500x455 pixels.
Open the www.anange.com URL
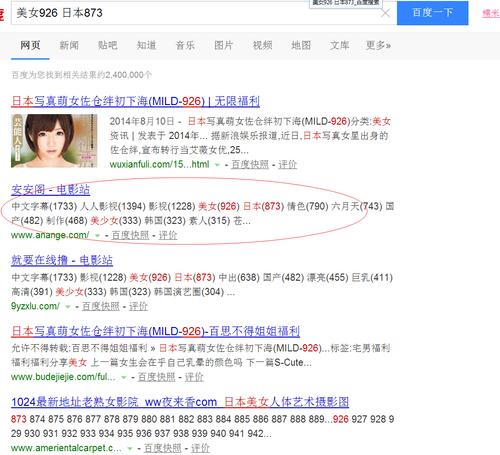pyautogui.click(x=50, y=235)
